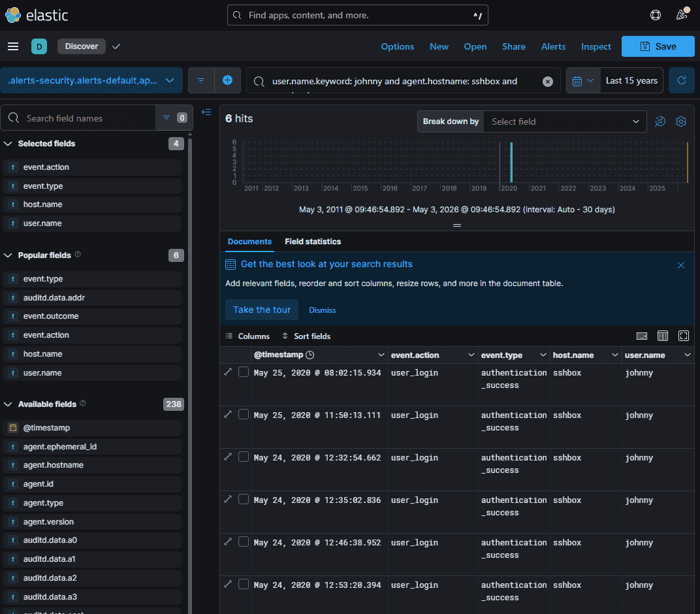Screen dimensions: 700x614
Task: Open the Break down by field dropdown
Action: 565,121
